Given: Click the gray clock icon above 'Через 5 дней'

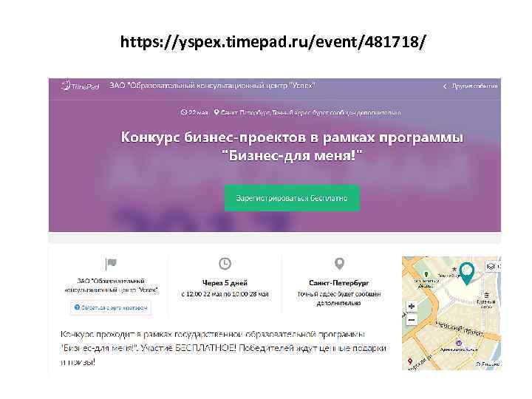Looking at the screenshot, I should pos(225,264).
